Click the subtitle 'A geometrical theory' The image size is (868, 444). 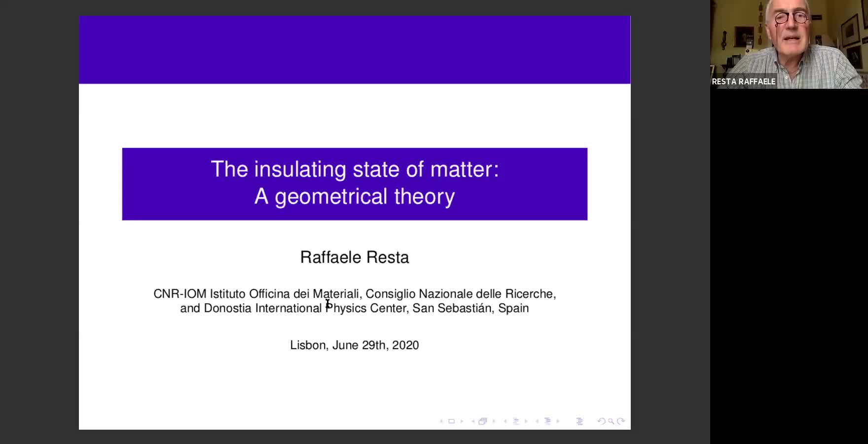click(355, 197)
